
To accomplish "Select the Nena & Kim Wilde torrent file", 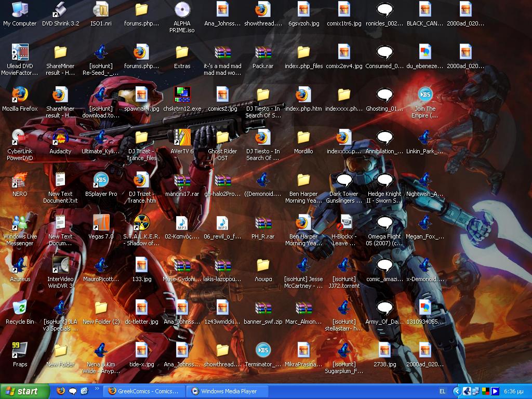I will tap(101, 358).
